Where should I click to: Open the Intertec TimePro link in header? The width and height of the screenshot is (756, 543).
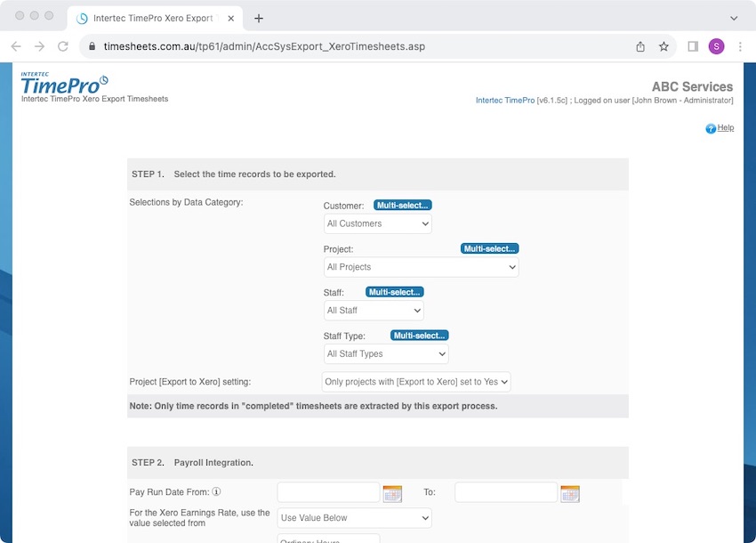505,101
